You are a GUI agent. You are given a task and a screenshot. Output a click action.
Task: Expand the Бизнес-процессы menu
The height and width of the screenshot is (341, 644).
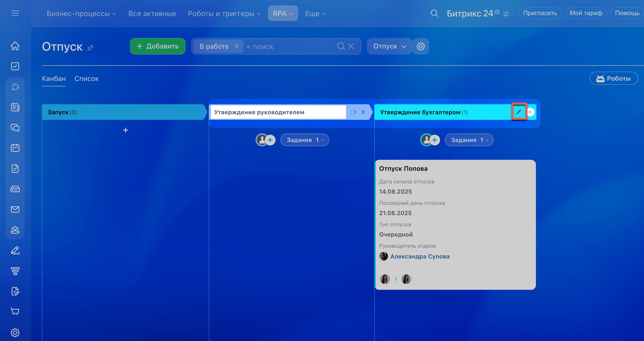click(81, 13)
